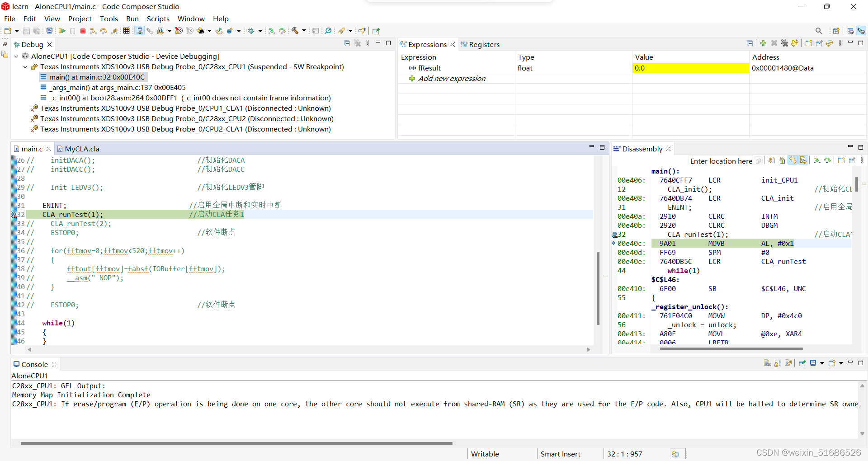Click the Terminate red square icon
This screenshot has height=461, width=868.
pyautogui.click(x=83, y=31)
